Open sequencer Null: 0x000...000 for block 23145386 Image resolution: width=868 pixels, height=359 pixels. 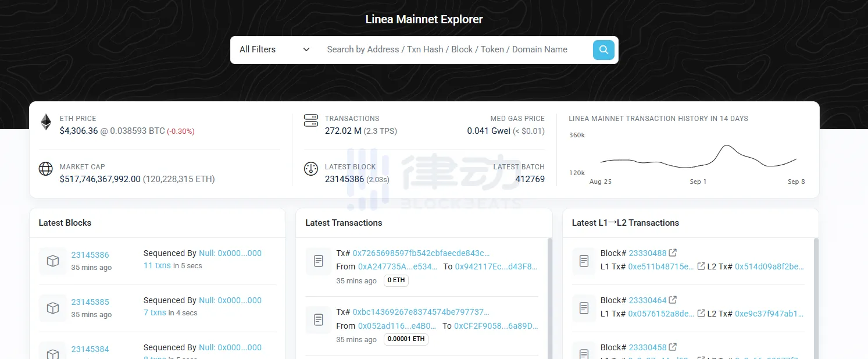(230, 253)
